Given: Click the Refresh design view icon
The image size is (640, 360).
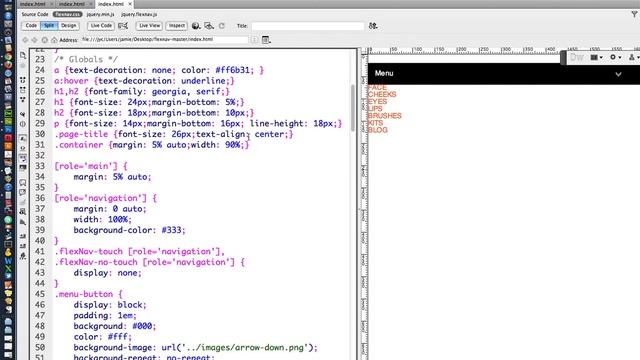Looking at the screenshot, I should [222, 26].
